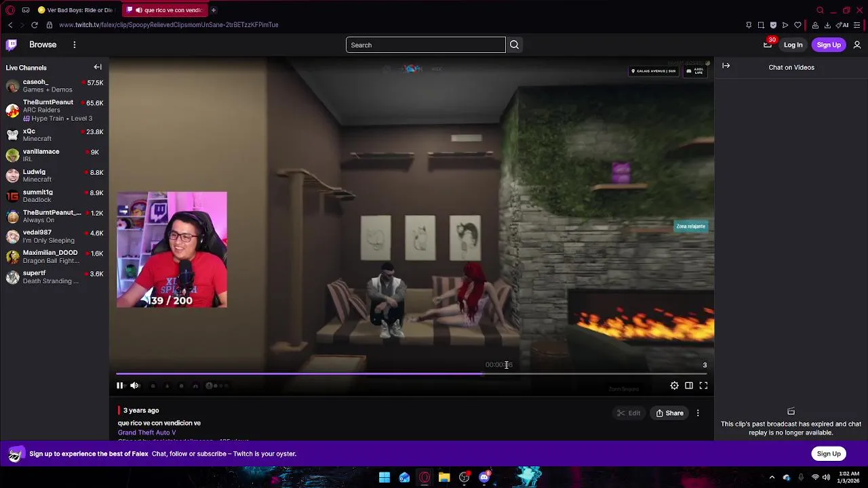Go back in browser history
This screenshot has width=868, height=488.
pyautogui.click(x=10, y=25)
